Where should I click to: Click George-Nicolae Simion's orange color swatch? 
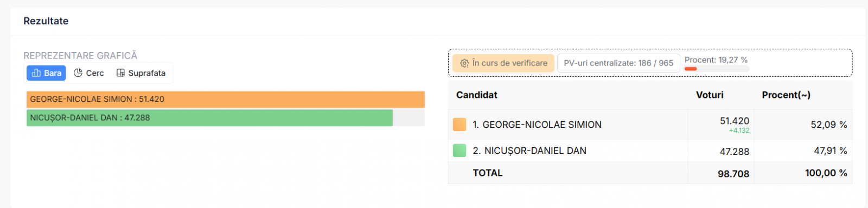459,125
